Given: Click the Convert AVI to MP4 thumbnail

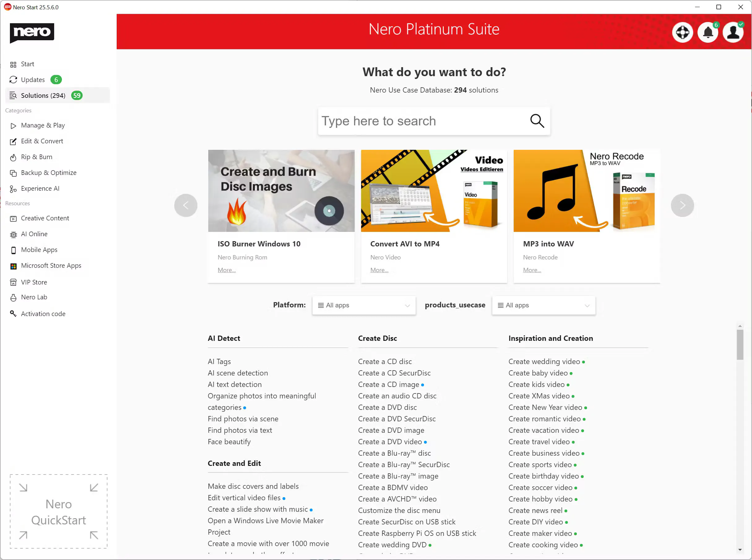Looking at the screenshot, I should tap(434, 191).
